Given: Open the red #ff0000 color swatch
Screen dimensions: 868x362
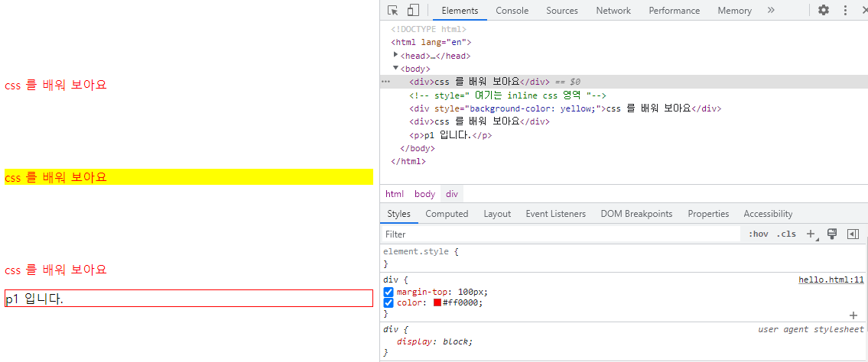Looking at the screenshot, I should pyautogui.click(x=437, y=303).
